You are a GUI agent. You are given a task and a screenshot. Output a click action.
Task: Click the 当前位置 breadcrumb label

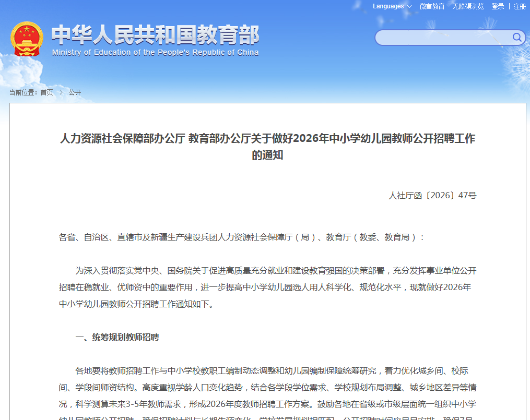[23, 92]
